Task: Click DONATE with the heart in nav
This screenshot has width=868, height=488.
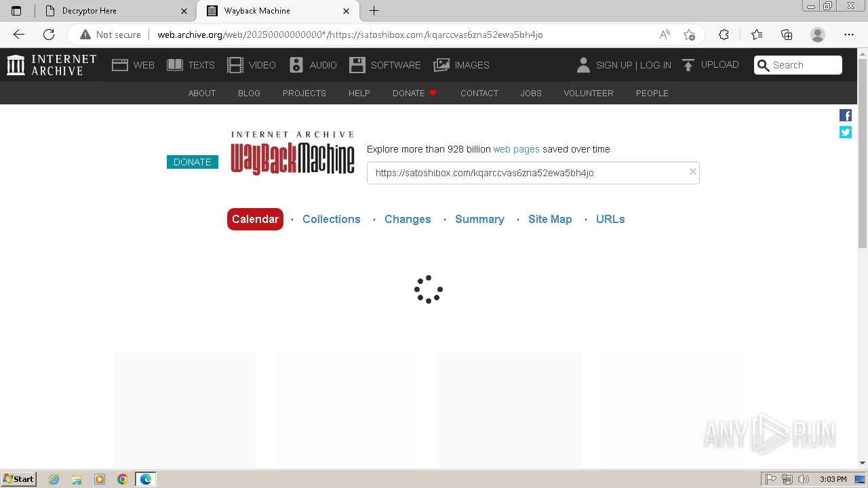Action: tap(414, 93)
